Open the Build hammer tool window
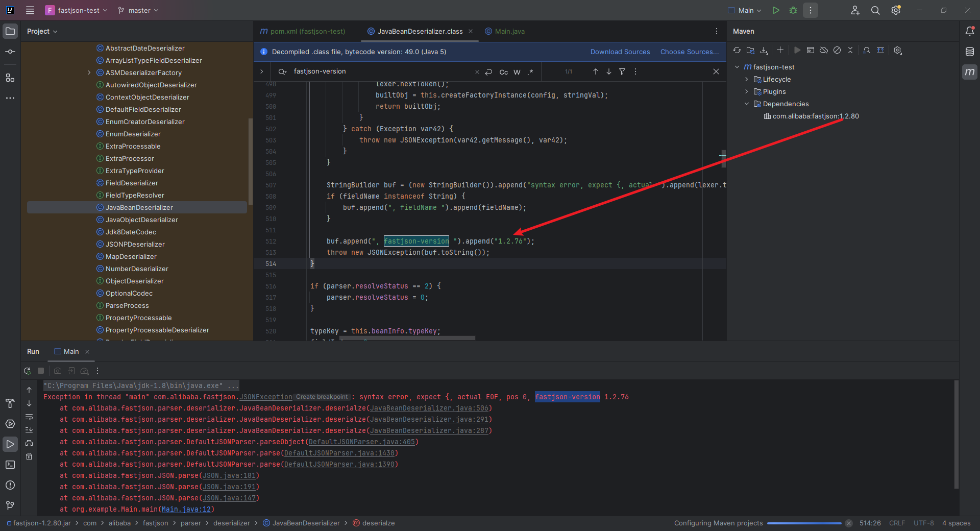 tap(10, 403)
